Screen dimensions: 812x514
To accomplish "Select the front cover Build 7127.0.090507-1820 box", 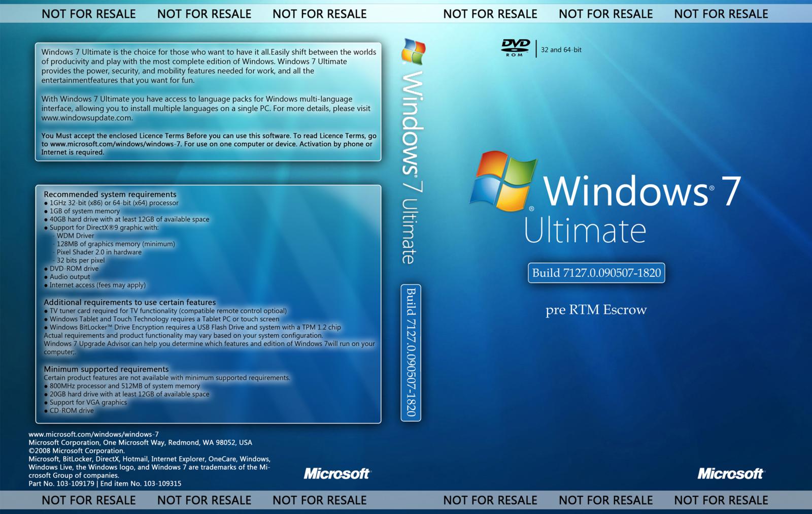I will tap(596, 273).
